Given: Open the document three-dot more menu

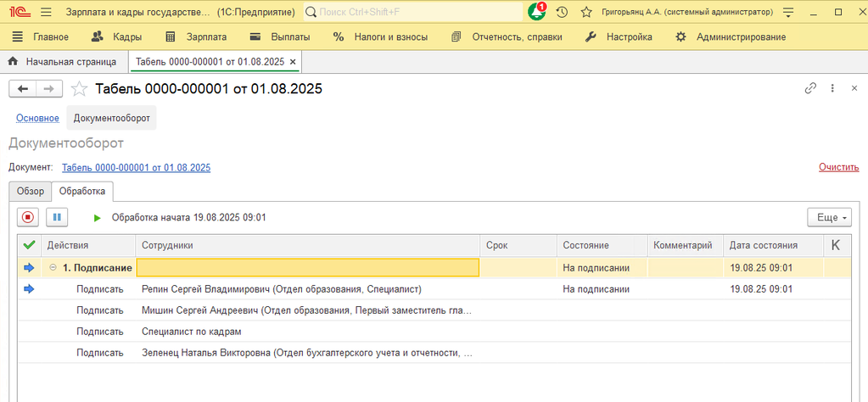Looking at the screenshot, I should (832, 88).
